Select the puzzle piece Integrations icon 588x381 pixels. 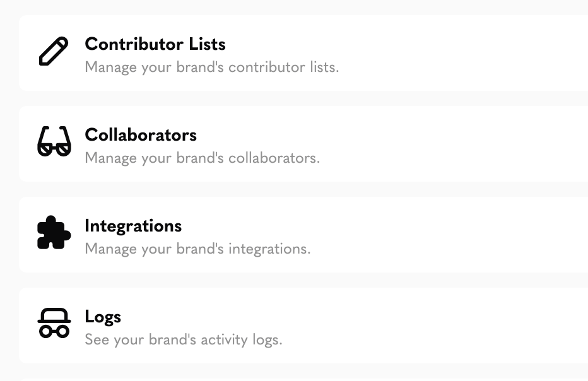click(54, 232)
